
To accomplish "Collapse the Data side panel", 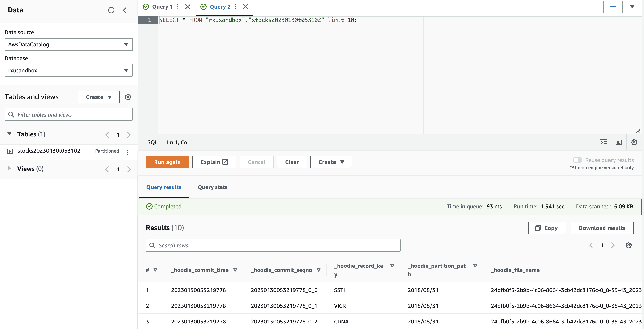I will click(125, 10).
